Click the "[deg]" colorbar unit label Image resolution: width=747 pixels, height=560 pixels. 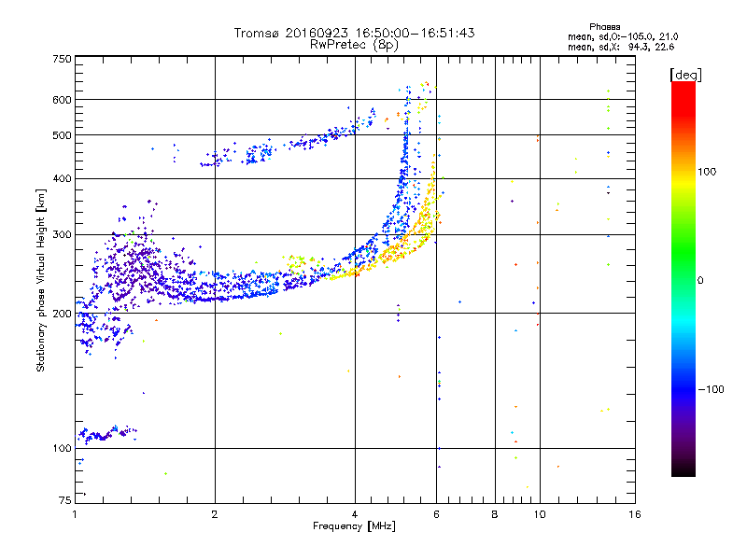point(685,75)
